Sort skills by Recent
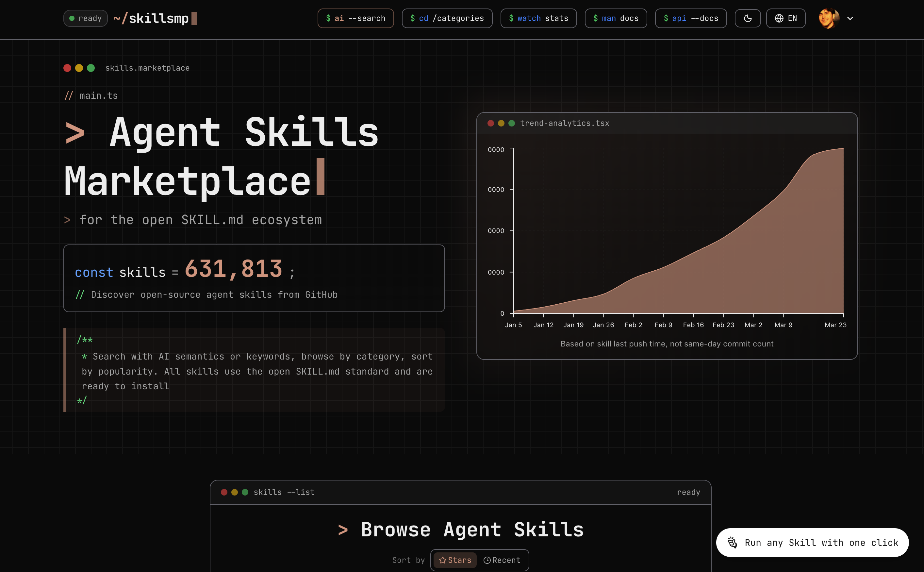The height and width of the screenshot is (572, 924). pos(502,560)
